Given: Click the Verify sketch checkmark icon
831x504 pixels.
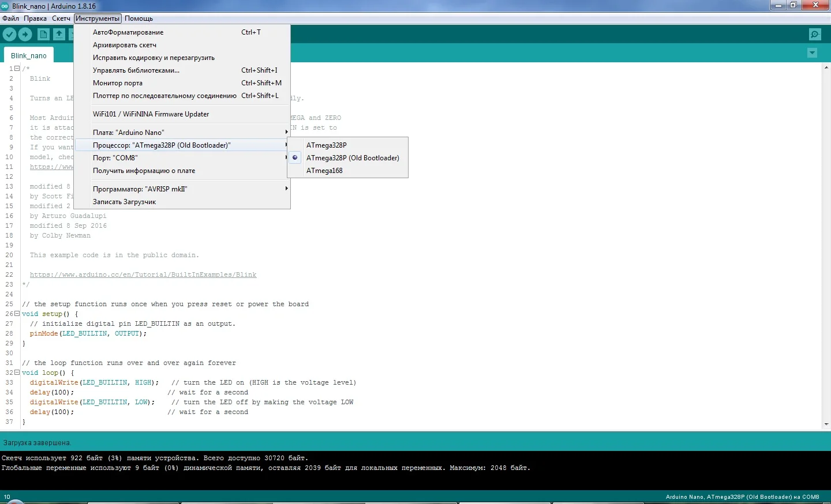Looking at the screenshot, I should tap(9, 35).
